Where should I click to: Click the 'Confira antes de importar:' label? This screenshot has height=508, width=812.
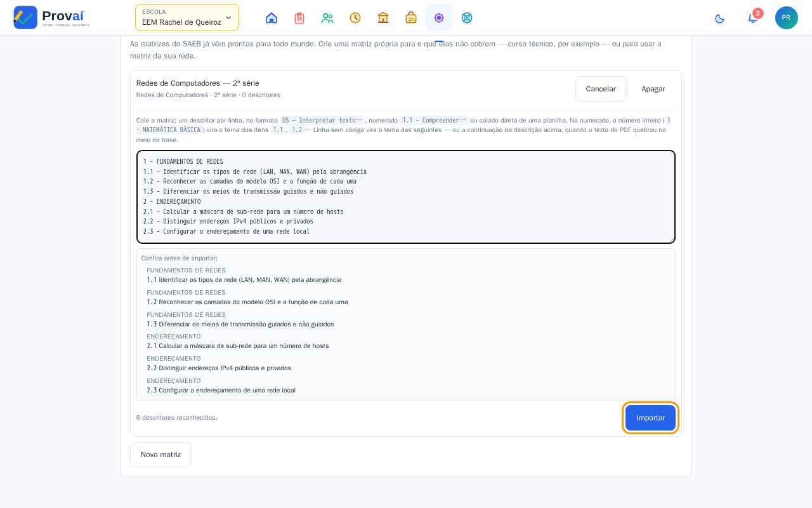tap(180, 258)
